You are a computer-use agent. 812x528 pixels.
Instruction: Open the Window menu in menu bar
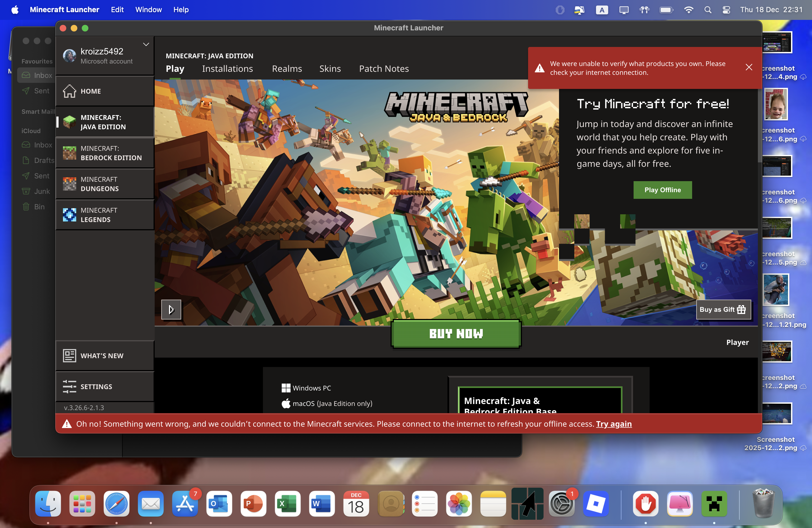[148, 10]
